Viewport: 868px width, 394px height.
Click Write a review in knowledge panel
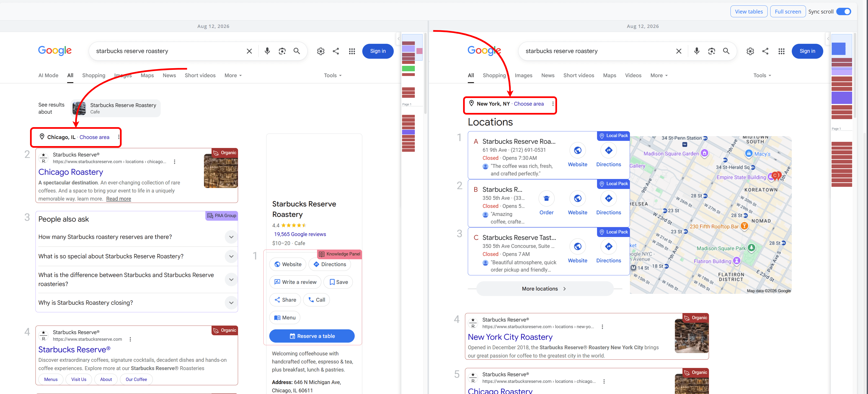tap(295, 282)
